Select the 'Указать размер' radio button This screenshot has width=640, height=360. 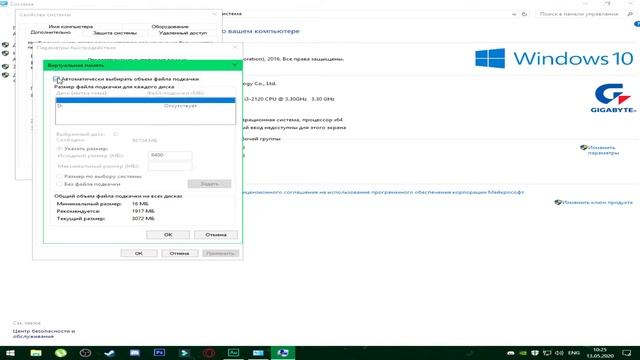tap(60, 149)
